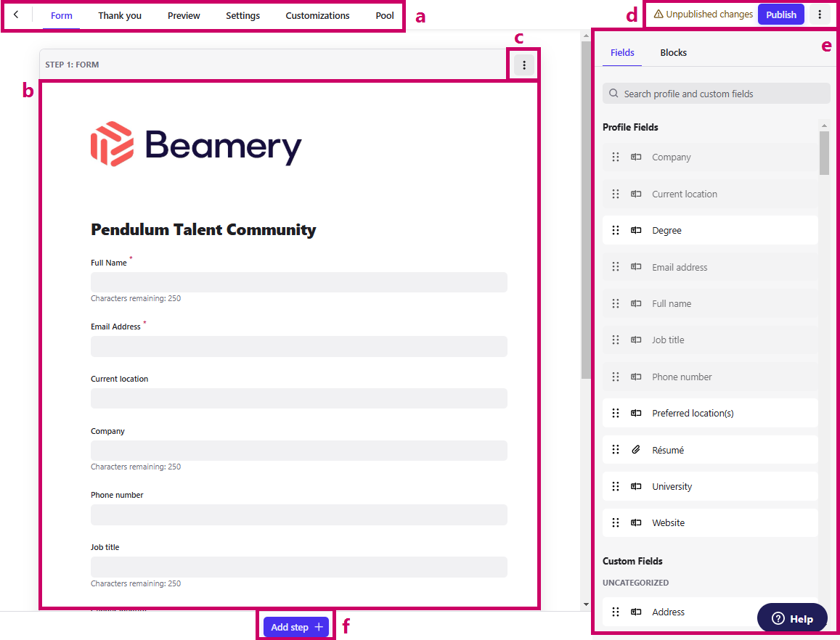840x640 pixels.
Task: Open the Step 1 form options menu
Action: click(524, 65)
